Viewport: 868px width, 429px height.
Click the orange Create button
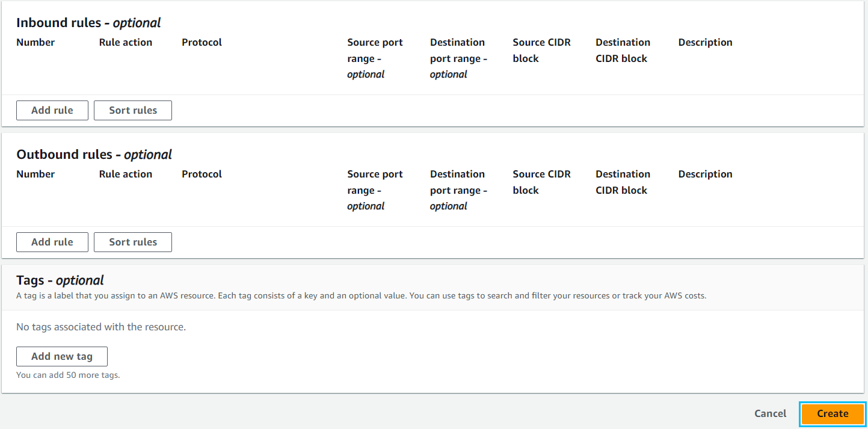[x=833, y=413]
